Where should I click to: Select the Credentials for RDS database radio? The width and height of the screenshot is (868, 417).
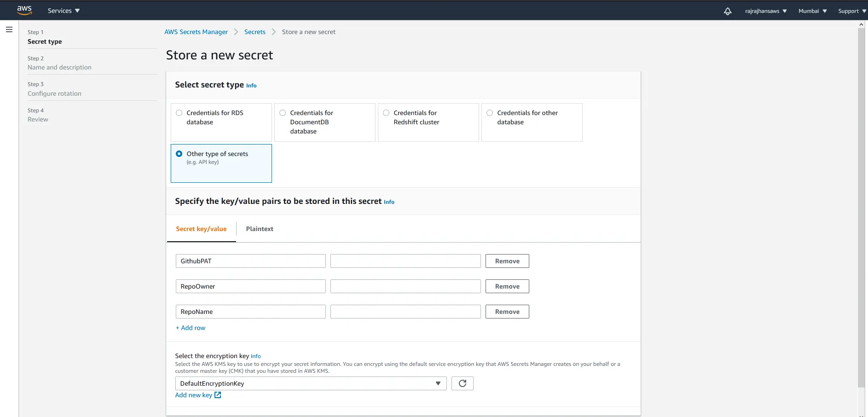pos(179,112)
